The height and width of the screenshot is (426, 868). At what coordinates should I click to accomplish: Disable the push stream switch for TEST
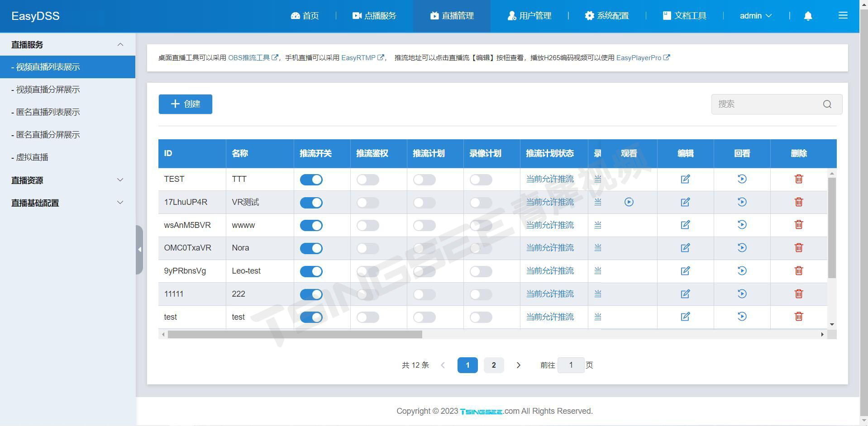311,179
